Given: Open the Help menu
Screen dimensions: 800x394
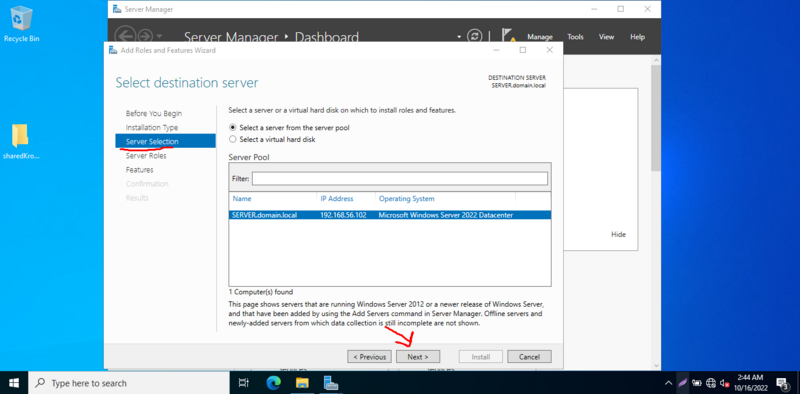Looking at the screenshot, I should point(637,37).
